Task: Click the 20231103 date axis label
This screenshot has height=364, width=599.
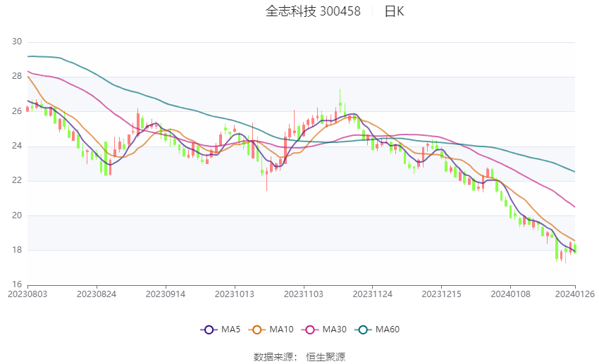Action: [303, 294]
